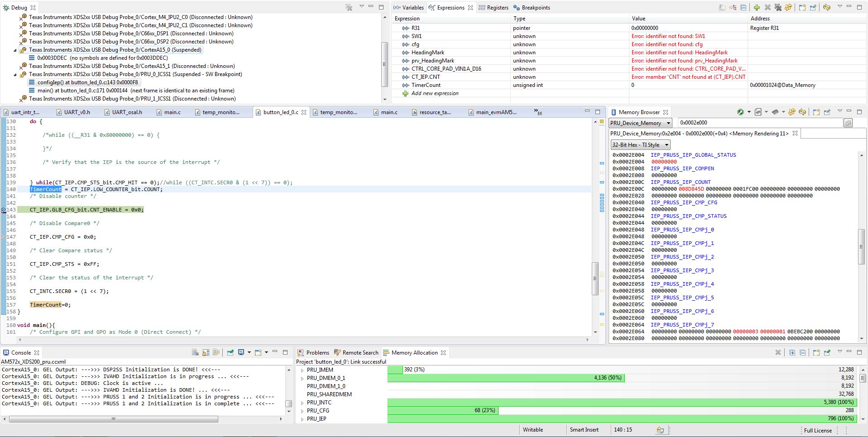Click the PRU_CFG 68 (23%) usage bar
The width and height of the screenshot is (868, 437).
click(x=443, y=410)
